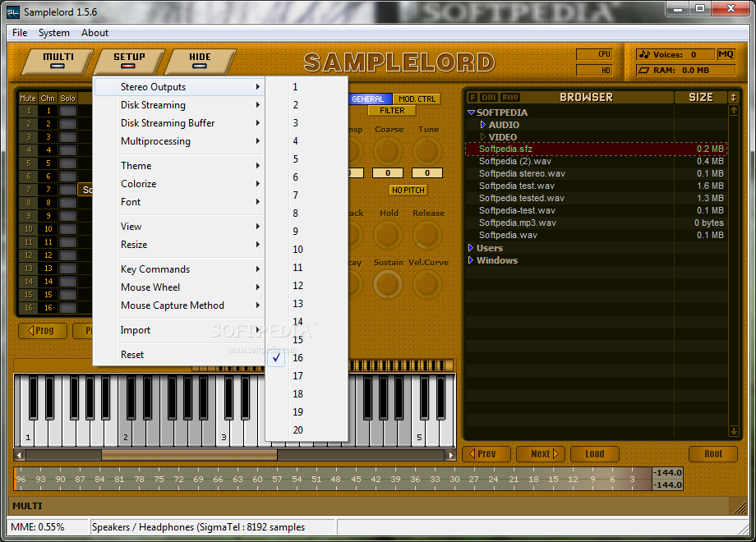
Task: Click the Voices note icon
Action: [644, 54]
